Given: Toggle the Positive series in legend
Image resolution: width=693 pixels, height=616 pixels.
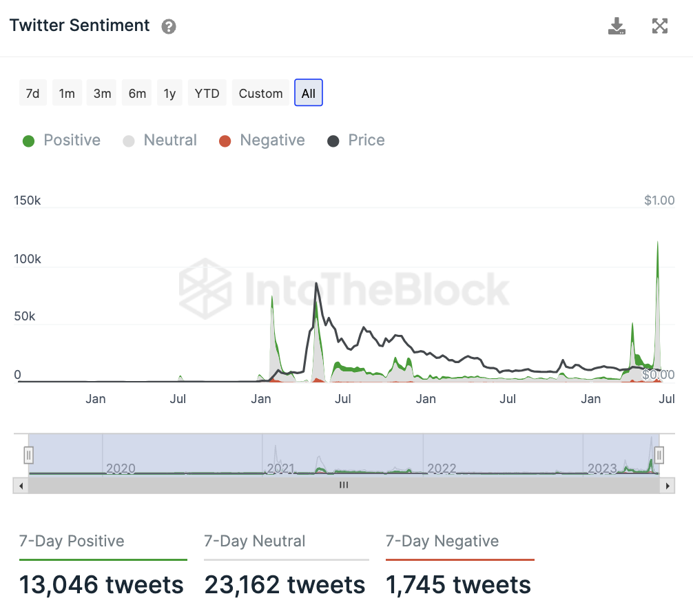Looking at the screenshot, I should tap(62, 141).
